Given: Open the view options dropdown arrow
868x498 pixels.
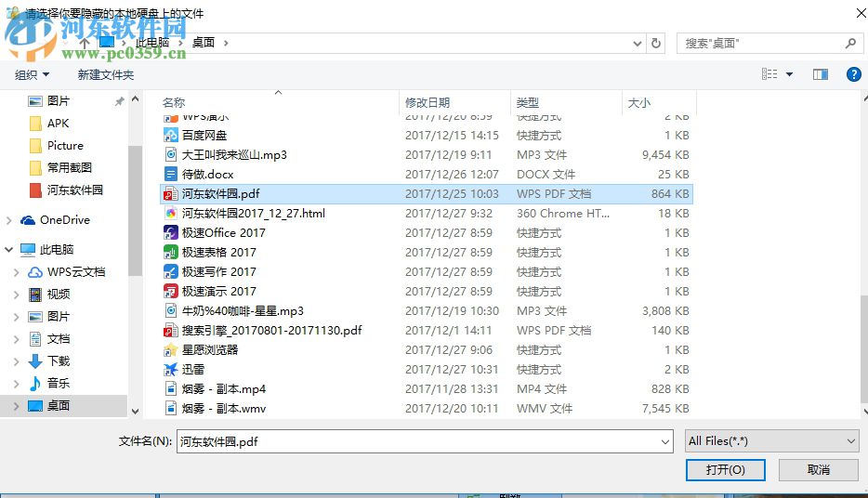Looking at the screenshot, I should click(x=789, y=74).
